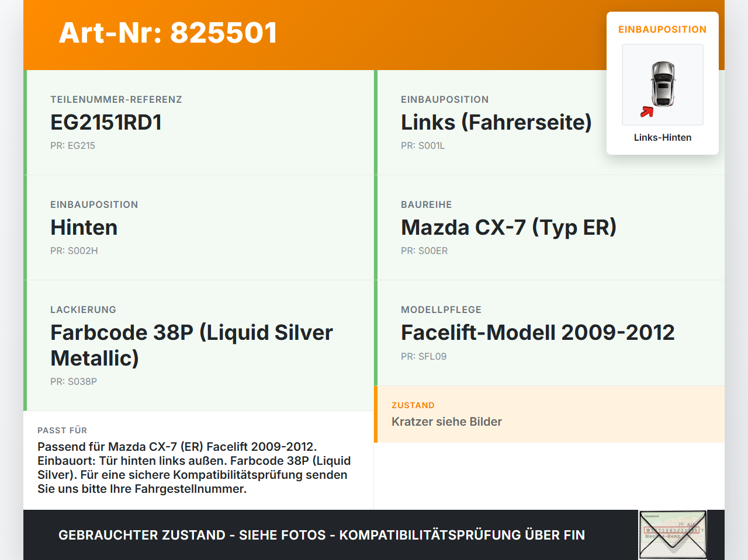Click the Gebrauchter Zustand footer banner
The image size is (748, 560).
coord(321,535)
